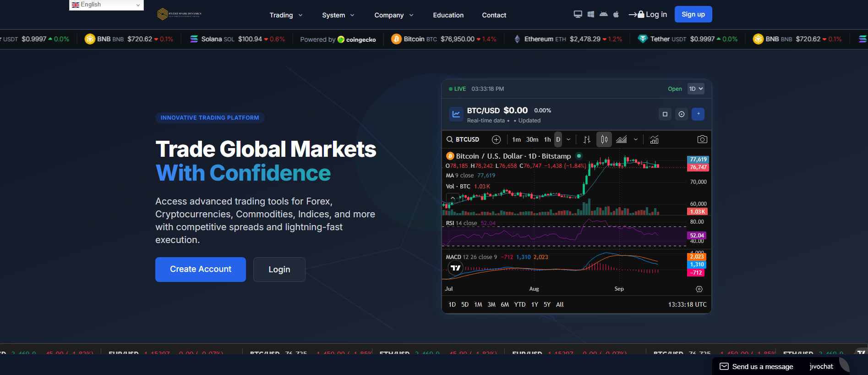Take a chart snapshot with the camera icon
The height and width of the screenshot is (375, 868).
coord(702,139)
